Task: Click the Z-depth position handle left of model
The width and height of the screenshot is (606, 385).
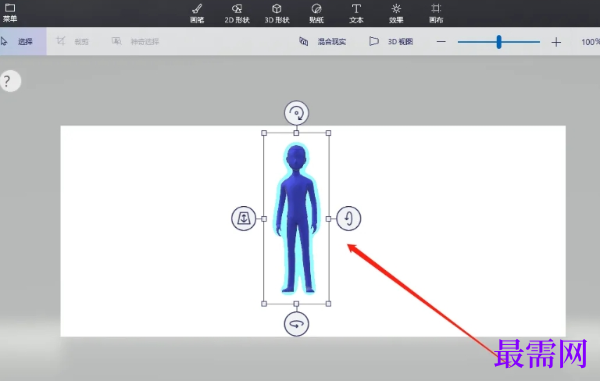Action: click(244, 219)
